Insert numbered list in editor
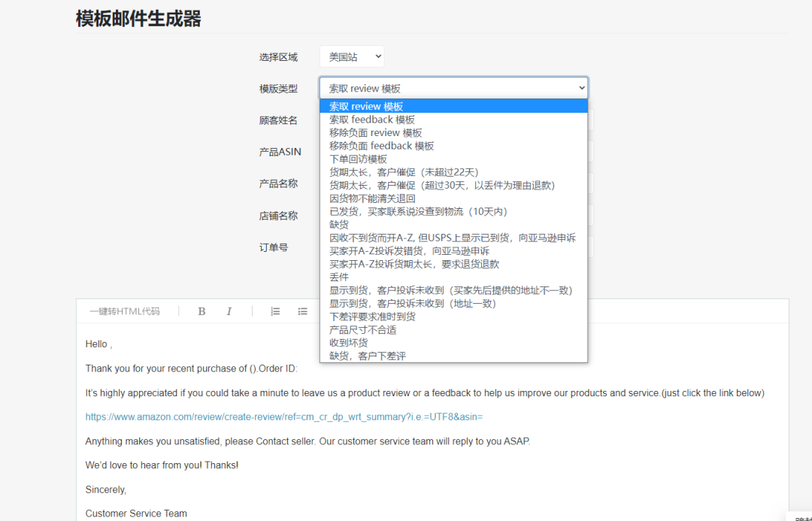The image size is (812, 521). pyautogui.click(x=275, y=311)
